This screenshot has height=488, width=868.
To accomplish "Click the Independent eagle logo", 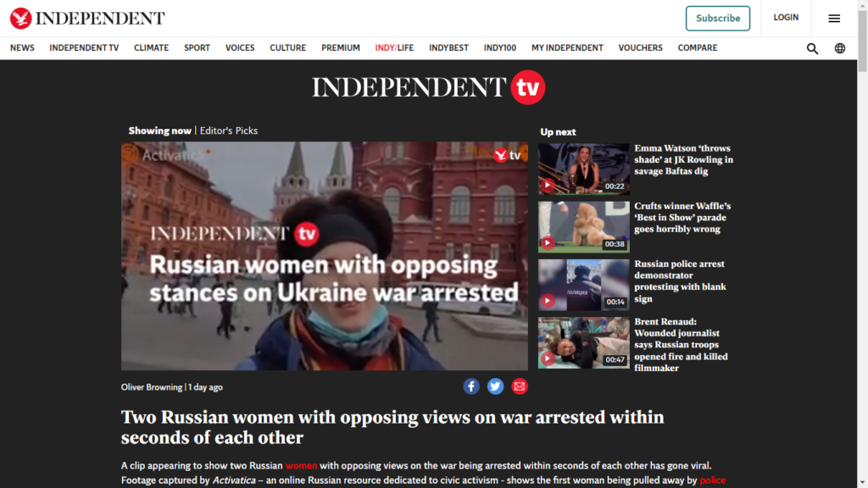I will 20,19.
